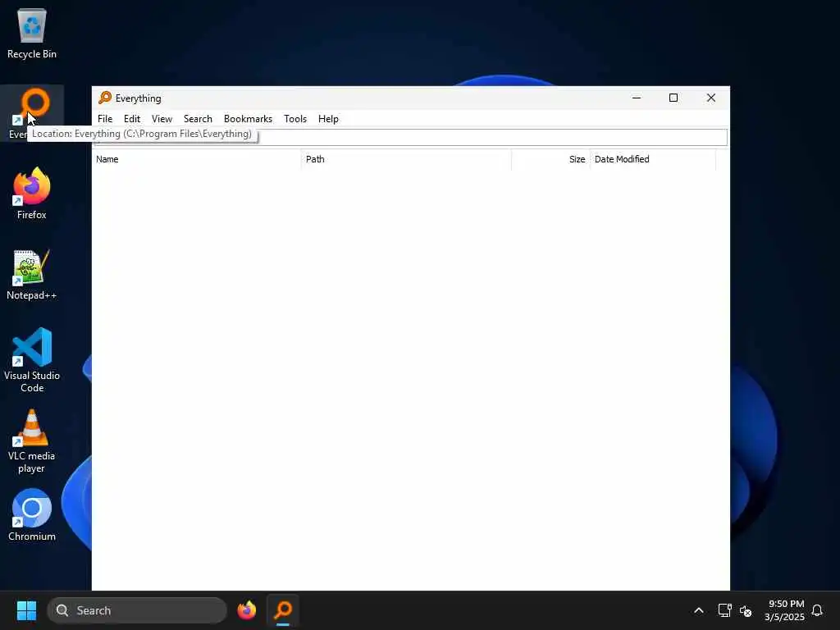The height and width of the screenshot is (630, 840).
Task: Open the View menu
Action: [x=162, y=119]
